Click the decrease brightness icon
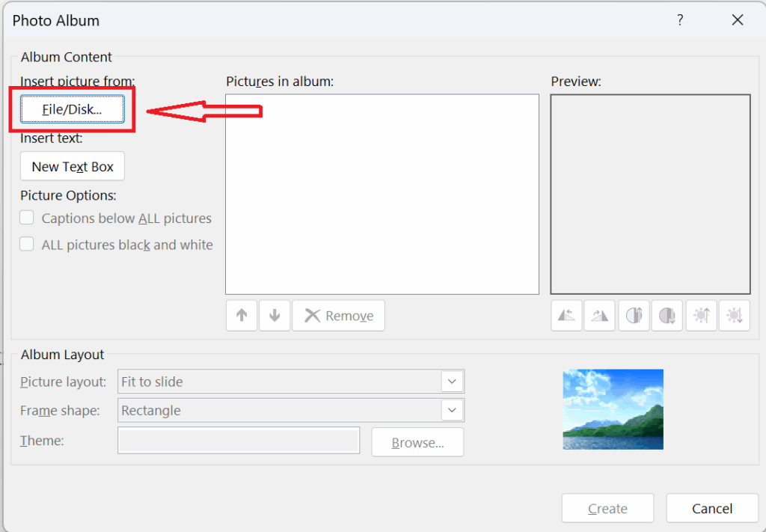Viewport: 766px width, 532px height. pos(734,315)
